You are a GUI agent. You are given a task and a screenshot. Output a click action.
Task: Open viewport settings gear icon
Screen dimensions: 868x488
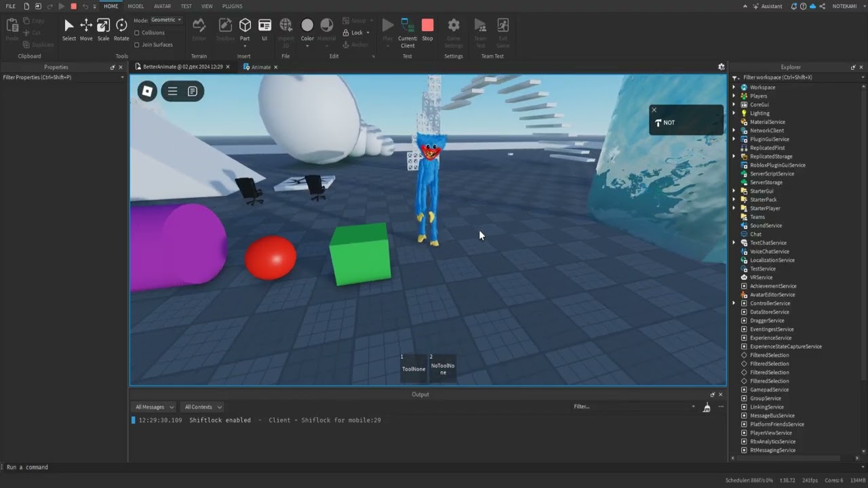coord(722,67)
